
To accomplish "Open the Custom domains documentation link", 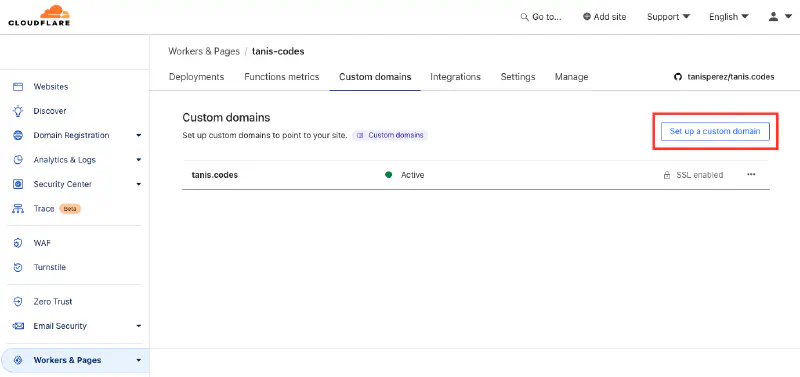I will 390,136.
